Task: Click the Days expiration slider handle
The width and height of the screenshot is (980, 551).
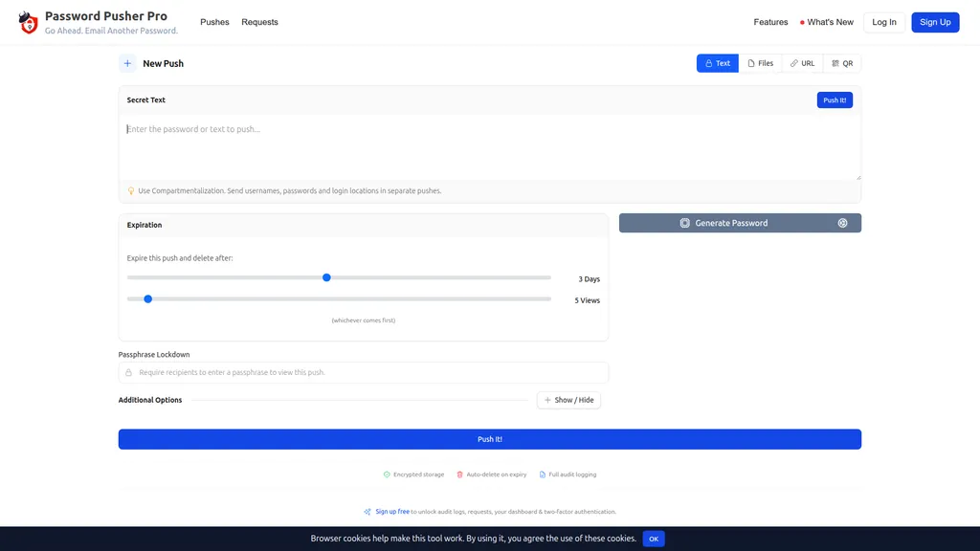Action: coord(326,277)
